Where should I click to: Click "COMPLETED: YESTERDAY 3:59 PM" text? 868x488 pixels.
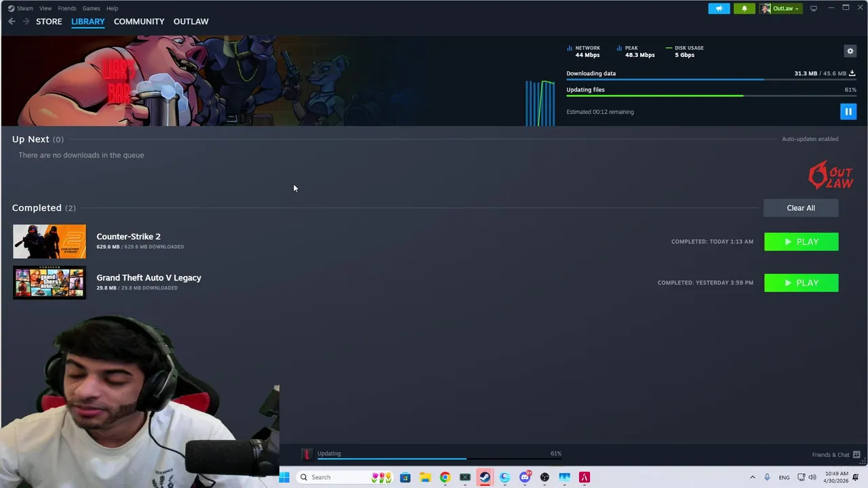(705, 283)
